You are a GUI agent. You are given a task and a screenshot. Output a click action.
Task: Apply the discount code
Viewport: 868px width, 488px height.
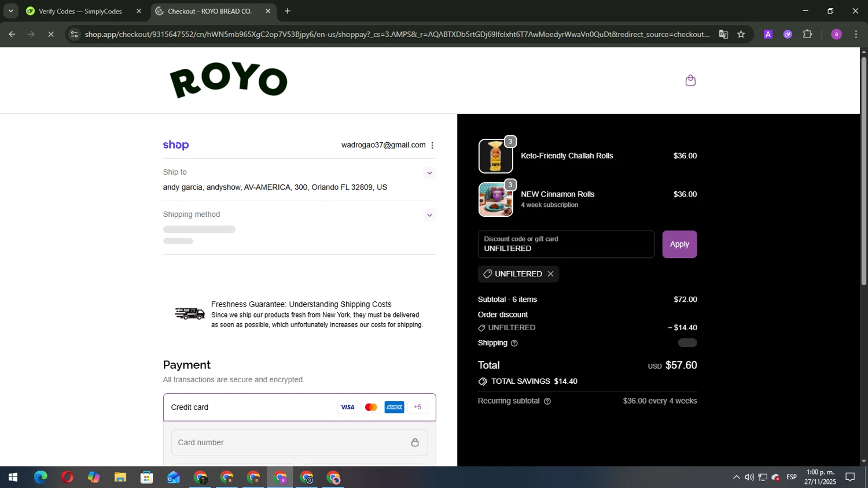coord(679,244)
